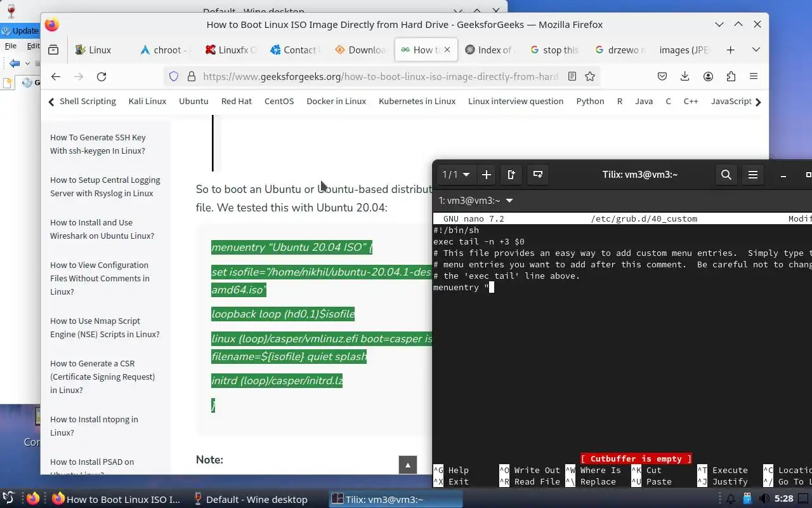Open Firefox account icon
812x508 pixels.
pyautogui.click(x=708, y=76)
